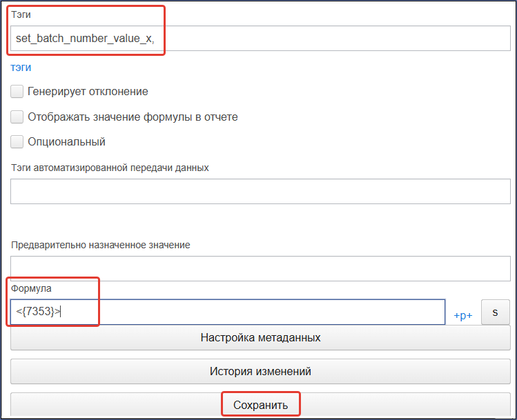Click the Предварительно назначенное значение input box
Viewport: 517px width, 420px height.
(260, 268)
